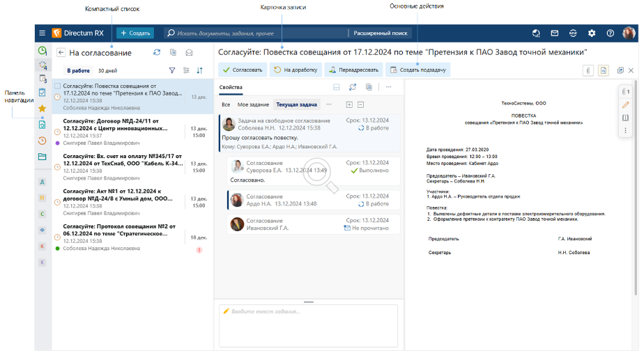This screenshot has height=353, width=644.
Task: Click 'Переадресовать' button
Action: 354,70
